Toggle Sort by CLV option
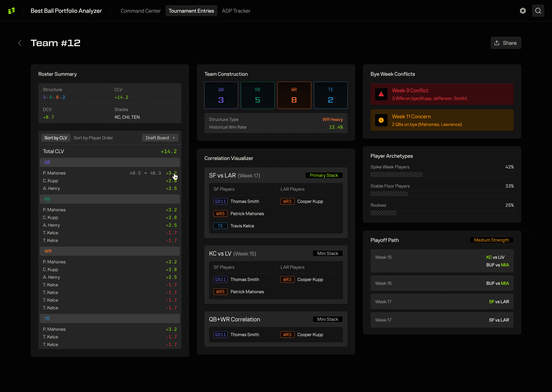Screen dimensions: 552x392 coord(56,138)
